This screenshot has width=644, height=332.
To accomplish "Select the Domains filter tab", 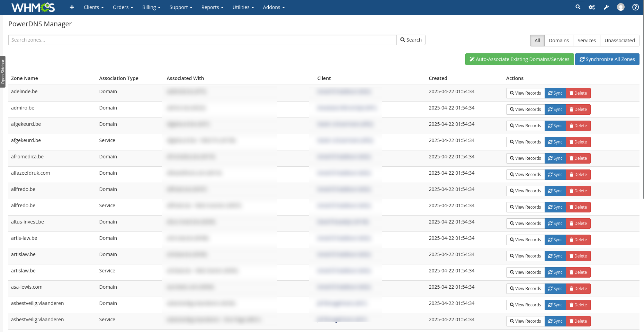I will click(559, 41).
